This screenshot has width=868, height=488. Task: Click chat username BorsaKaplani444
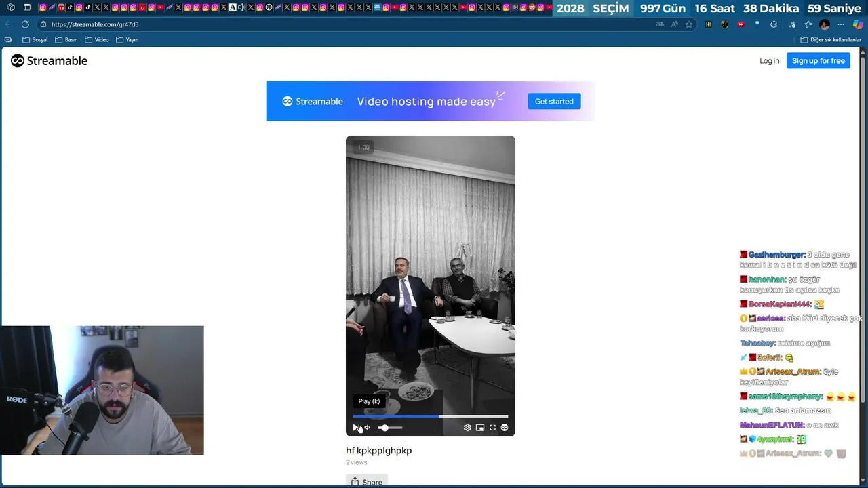[780, 304]
